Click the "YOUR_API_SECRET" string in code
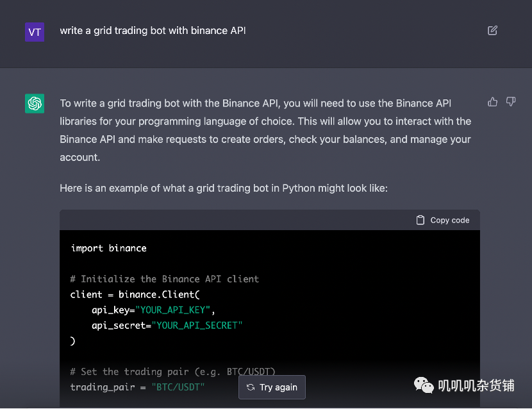 click(x=197, y=326)
